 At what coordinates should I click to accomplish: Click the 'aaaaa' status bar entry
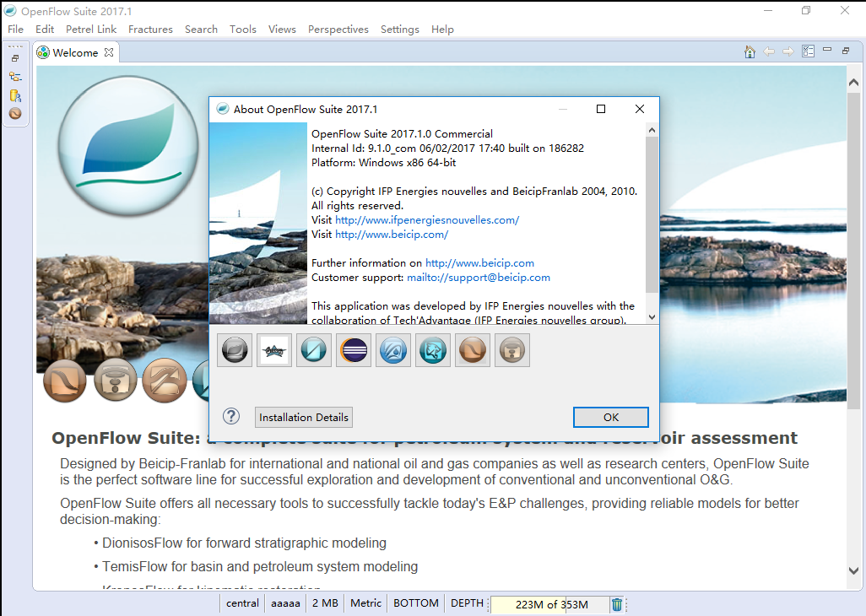click(285, 603)
